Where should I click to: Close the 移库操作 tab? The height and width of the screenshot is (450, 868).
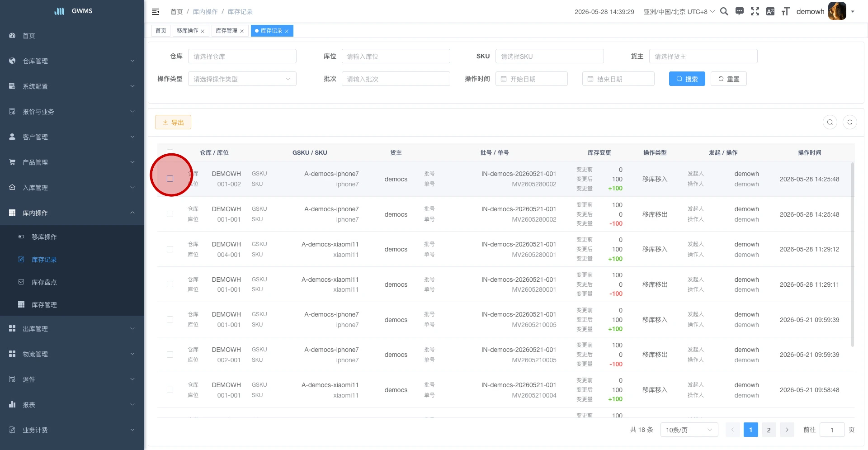[x=203, y=31]
